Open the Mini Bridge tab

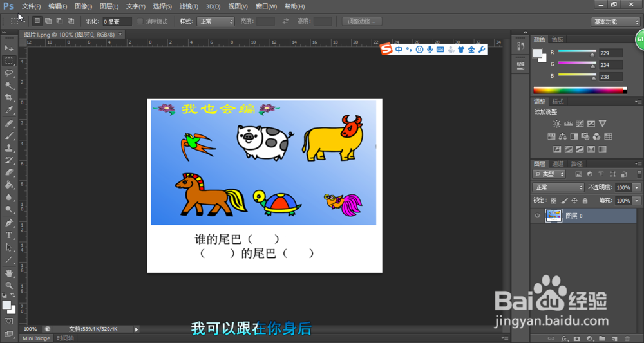(x=36, y=338)
